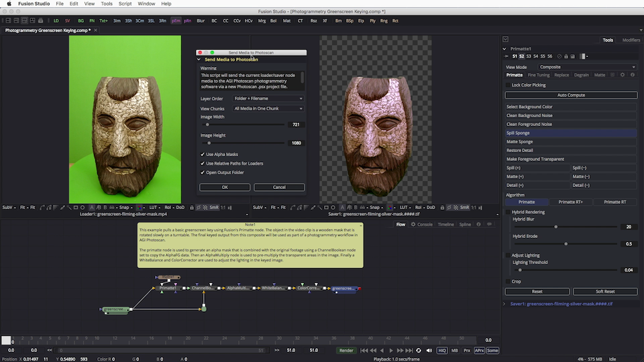Click the Primatte1 pin icon
The width and height of the screenshot is (644, 362).
(506, 56)
